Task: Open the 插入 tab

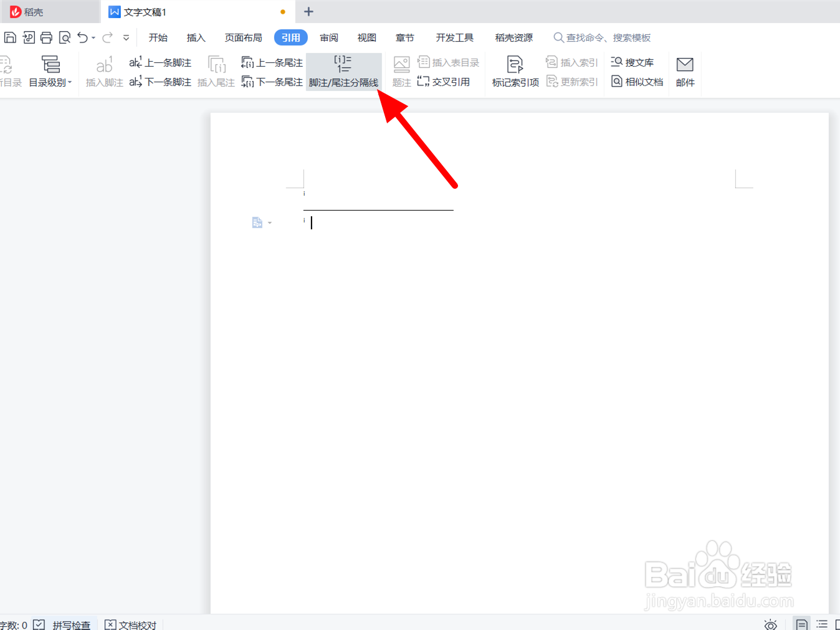Action: (x=196, y=37)
